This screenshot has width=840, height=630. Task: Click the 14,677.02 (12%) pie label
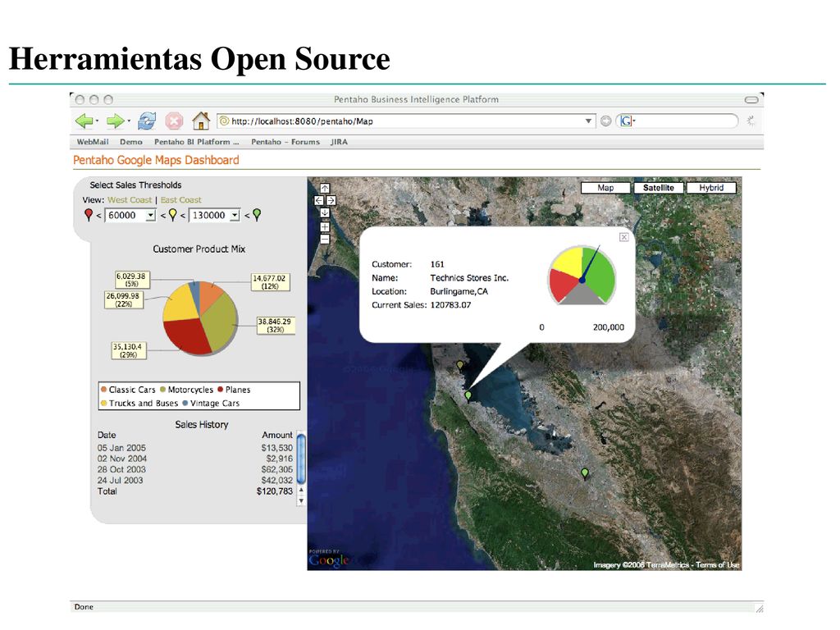point(270,282)
